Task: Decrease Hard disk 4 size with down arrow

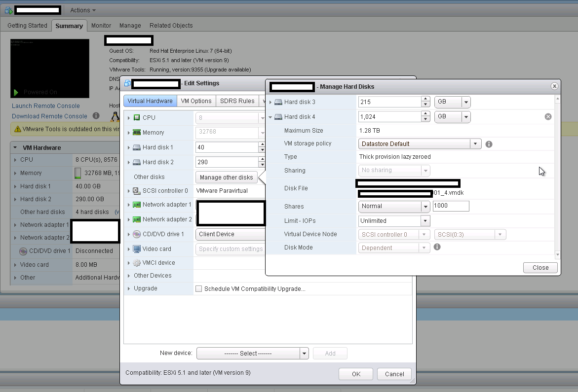Action: (x=426, y=120)
